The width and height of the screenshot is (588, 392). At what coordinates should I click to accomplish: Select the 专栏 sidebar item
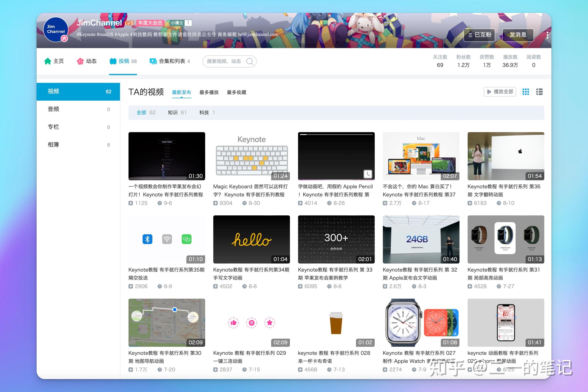(x=78, y=127)
